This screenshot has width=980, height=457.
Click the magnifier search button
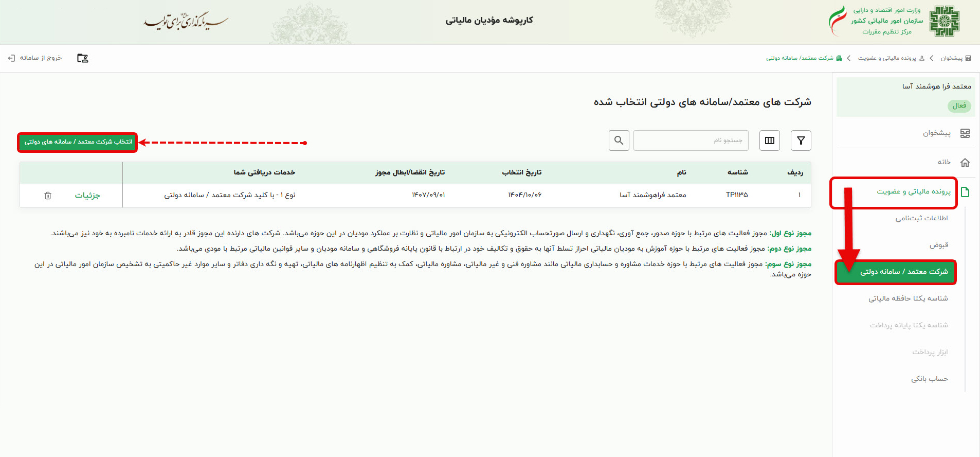[619, 140]
